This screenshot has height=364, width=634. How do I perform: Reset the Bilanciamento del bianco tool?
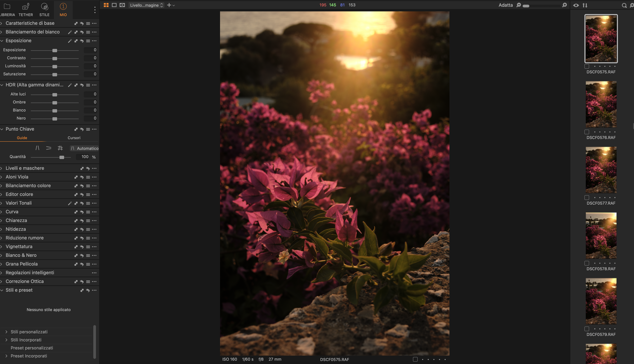[x=82, y=32]
